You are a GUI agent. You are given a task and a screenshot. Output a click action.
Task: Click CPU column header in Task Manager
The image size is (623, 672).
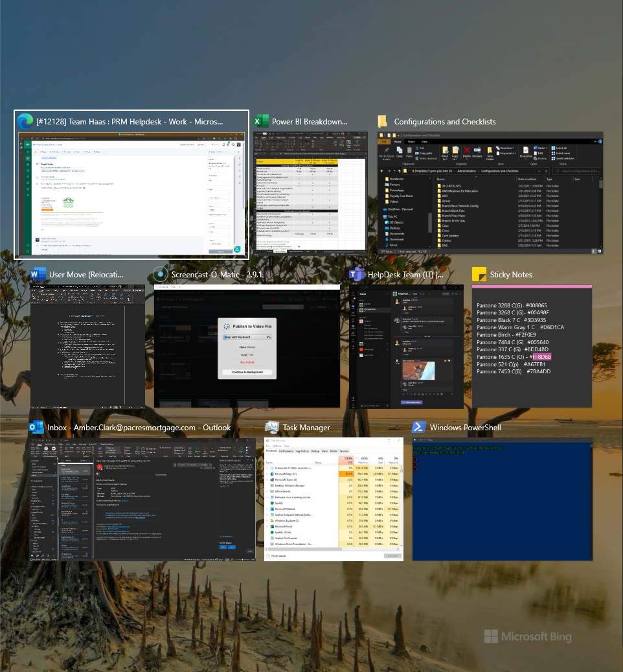pos(346,460)
